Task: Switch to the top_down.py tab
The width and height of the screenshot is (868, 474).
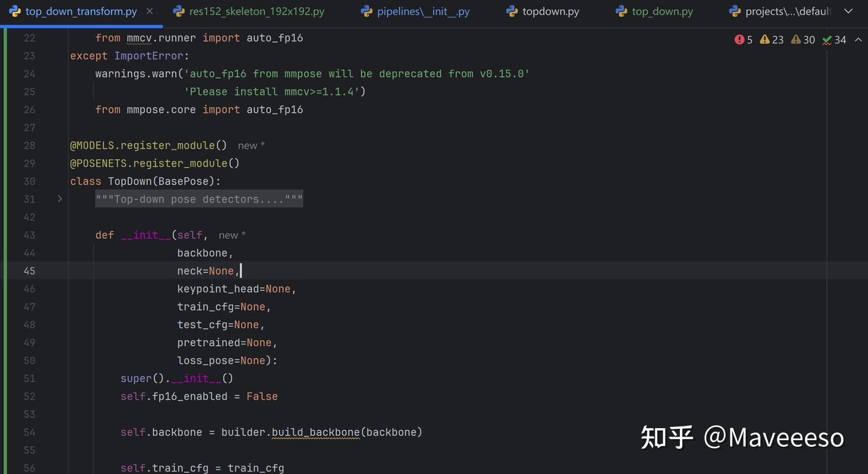Action: (x=662, y=11)
